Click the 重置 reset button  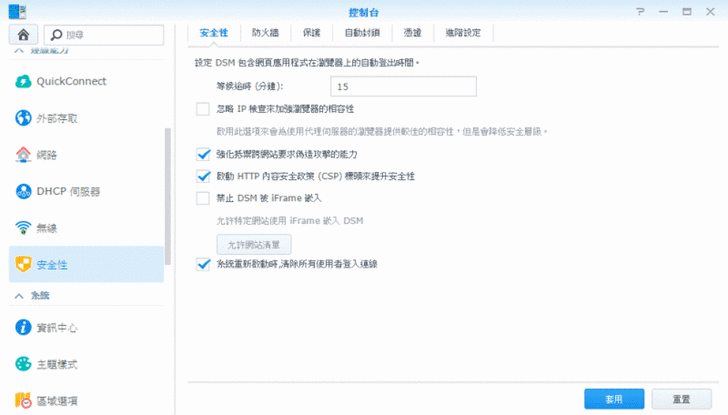(x=682, y=398)
